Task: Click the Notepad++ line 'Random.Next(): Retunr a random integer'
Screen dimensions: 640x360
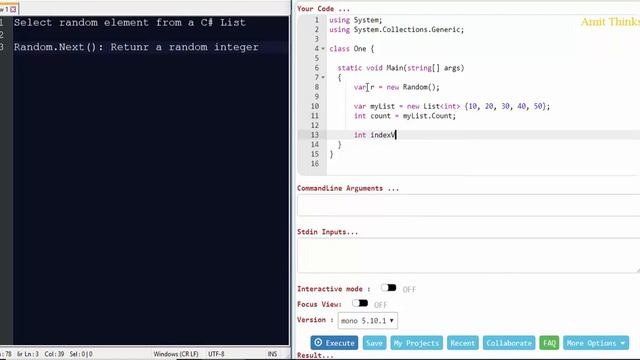Action: click(136, 47)
